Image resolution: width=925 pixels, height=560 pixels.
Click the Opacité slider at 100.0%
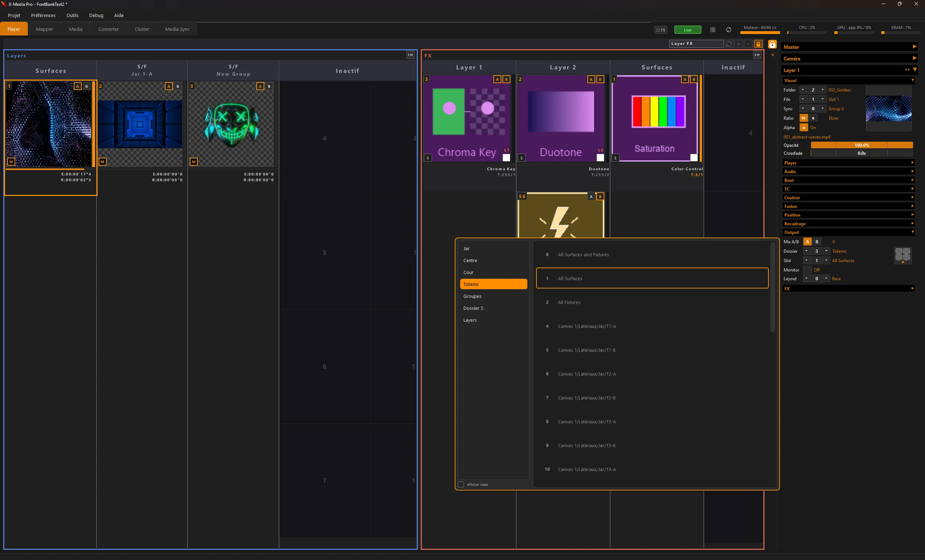point(862,145)
